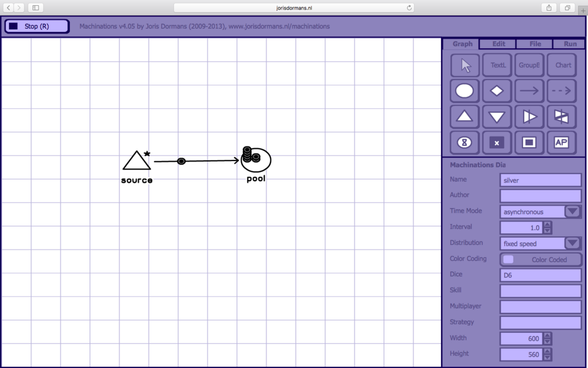Screen dimensions: 588x368
Task: Choose the TextLabel tool
Action: click(x=497, y=66)
